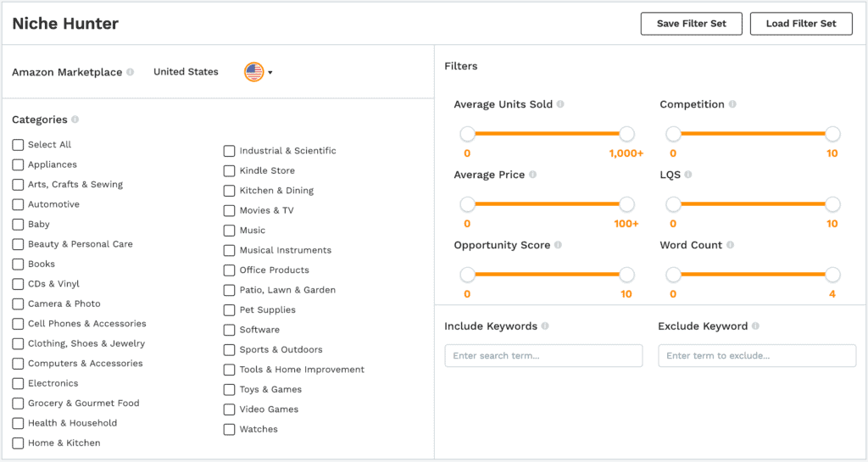Focus the Exclude Keyword input field
This screenshot has height=462, width=868.
click(757, 356)
